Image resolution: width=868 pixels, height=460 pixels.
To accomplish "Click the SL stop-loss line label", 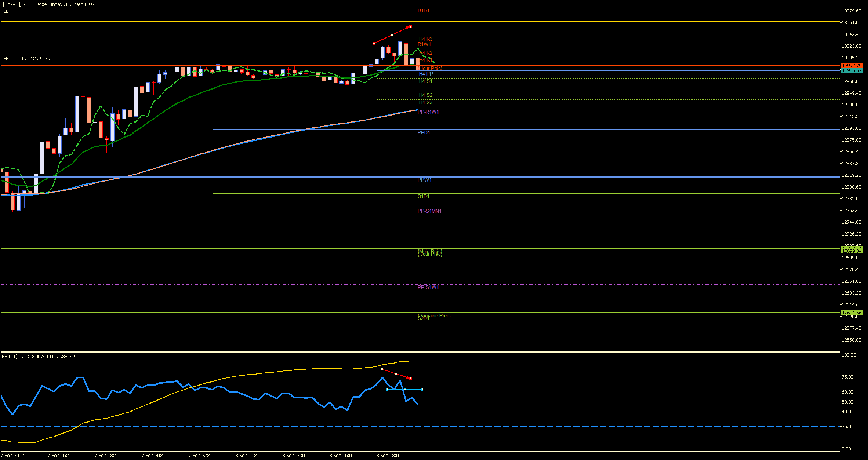I will point(6,11).
